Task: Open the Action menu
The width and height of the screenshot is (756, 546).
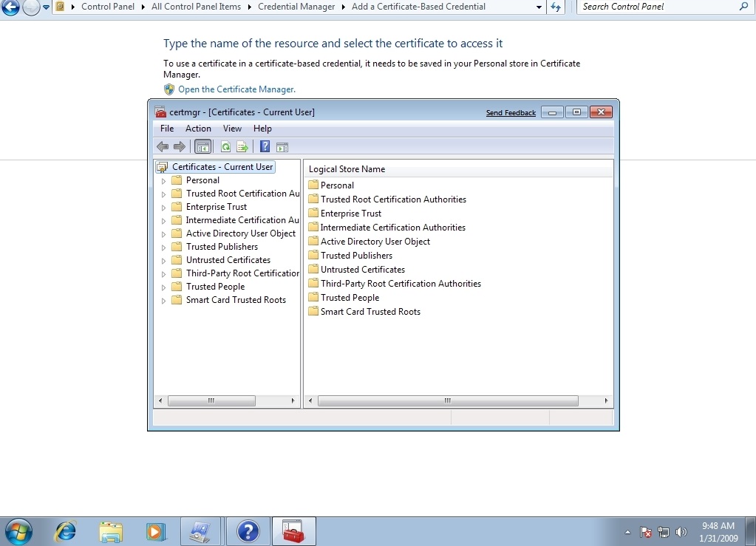Action: pyautogui.click(x=198, y=129)
